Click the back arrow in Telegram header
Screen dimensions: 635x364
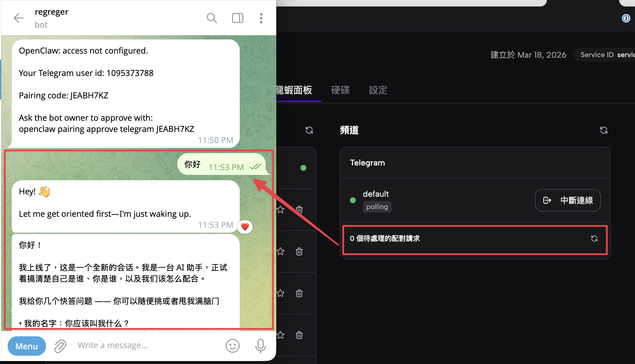[19, 18]
